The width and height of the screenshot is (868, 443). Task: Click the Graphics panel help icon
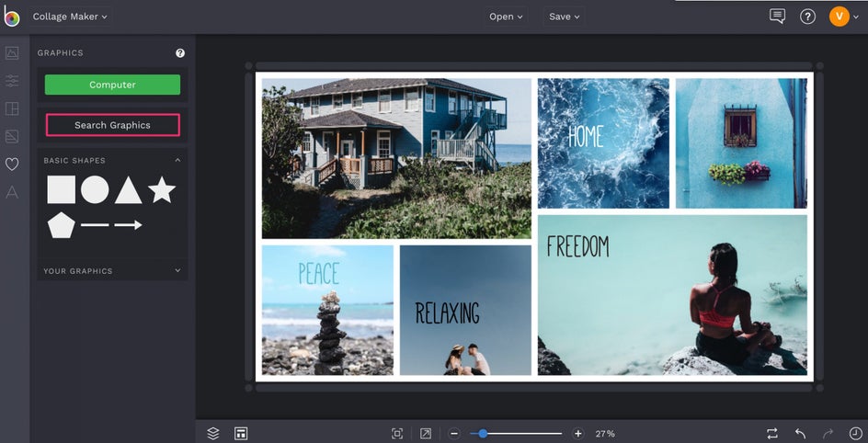click(x=180, y=53)
